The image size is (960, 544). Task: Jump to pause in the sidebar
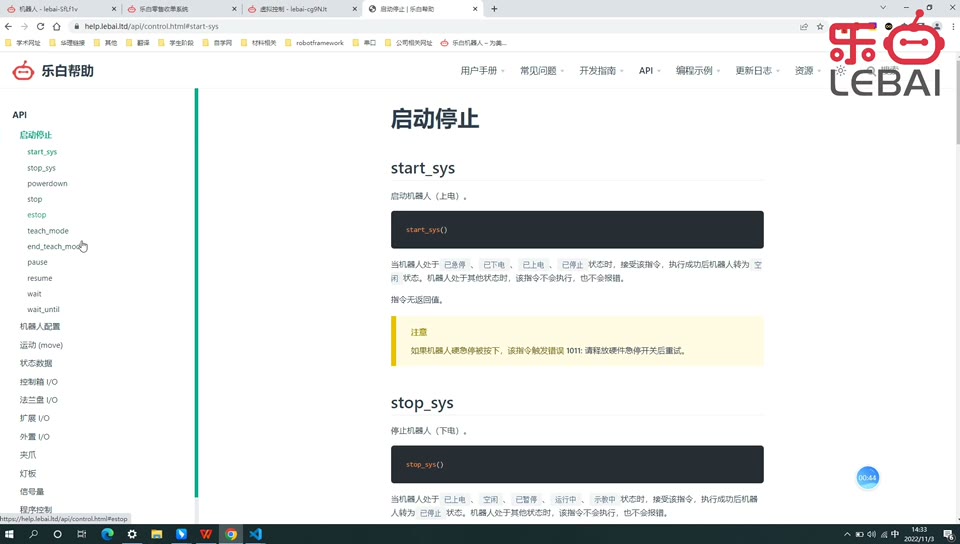pyautogui.click(x=37, y=262)
